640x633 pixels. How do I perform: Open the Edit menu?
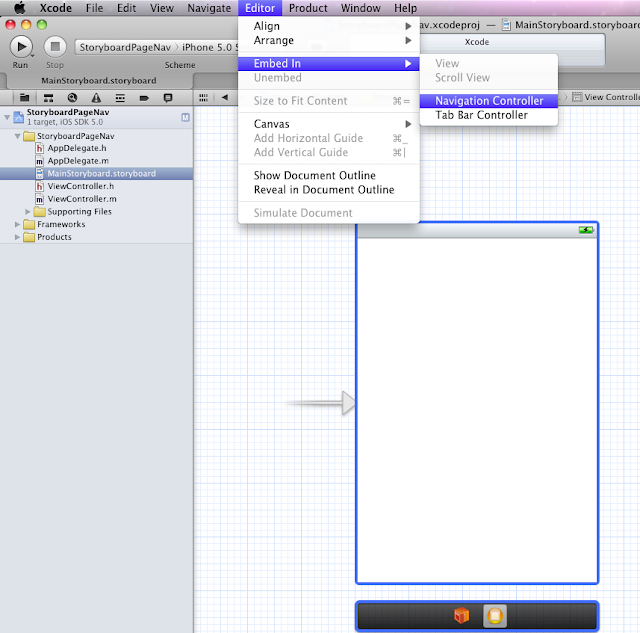(127, 8)
